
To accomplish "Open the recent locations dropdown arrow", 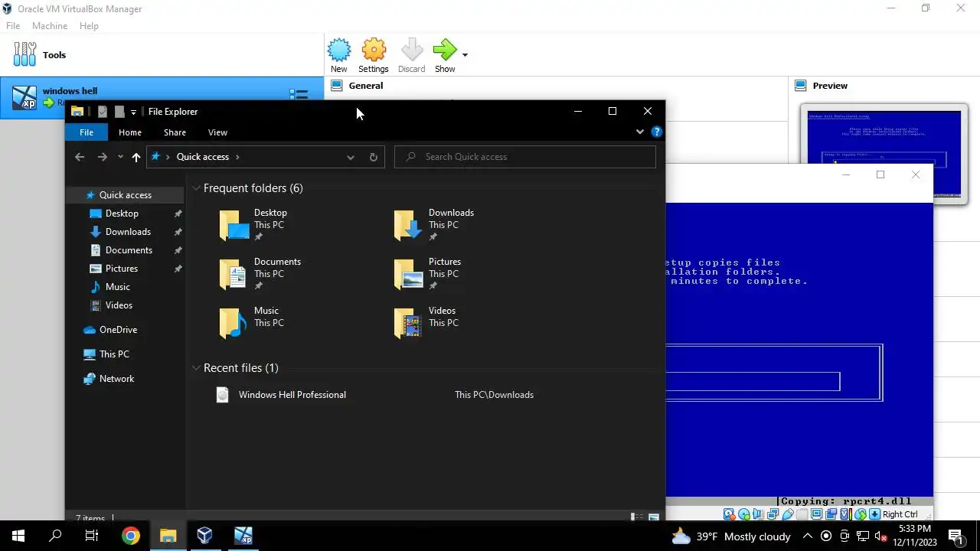I will tap(120, 157).
